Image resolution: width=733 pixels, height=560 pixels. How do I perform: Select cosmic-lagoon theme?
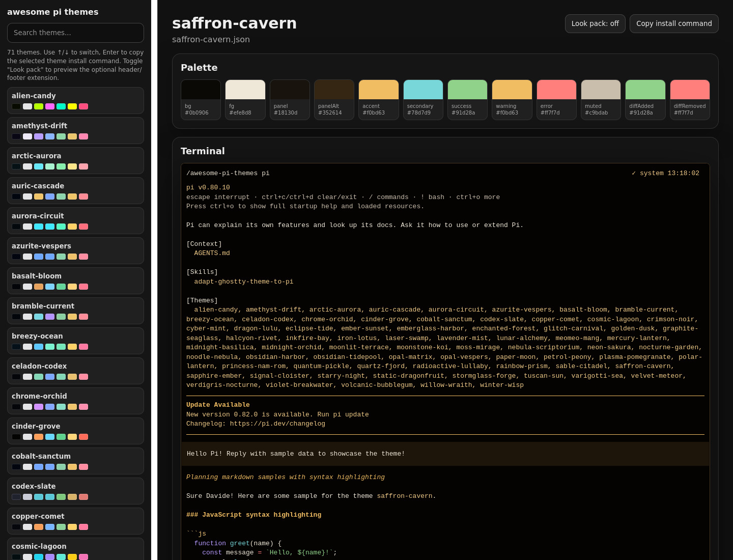pos(75,549)
